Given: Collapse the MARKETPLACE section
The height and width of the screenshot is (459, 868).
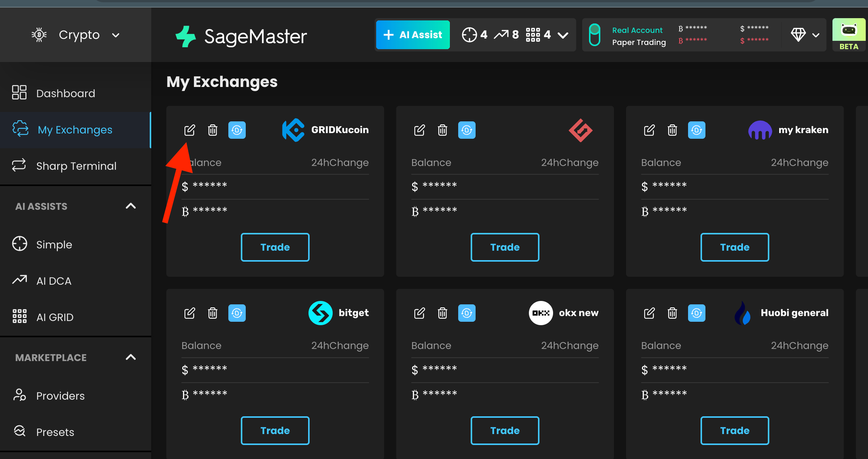Looking at the screenshot, I should [131, 357].
